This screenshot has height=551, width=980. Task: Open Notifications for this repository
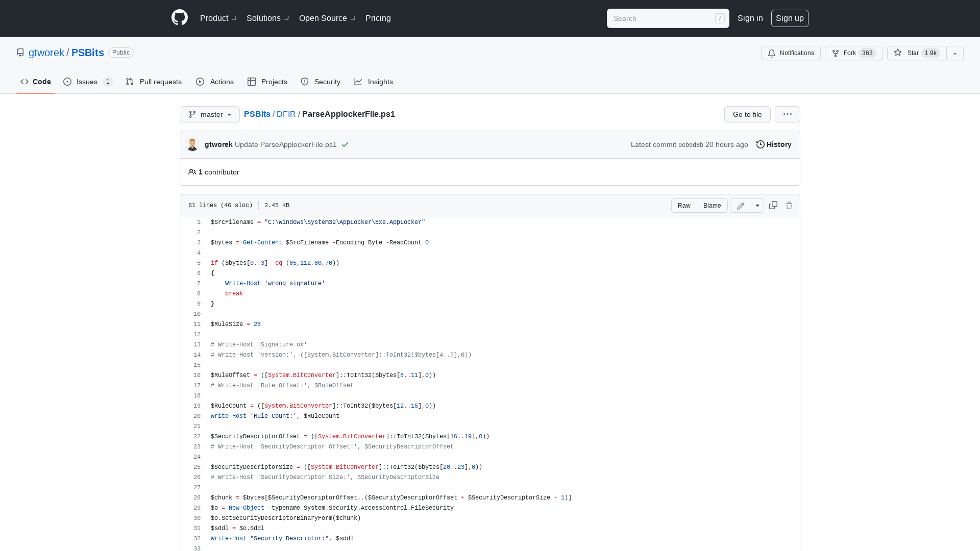tap(791, 53)
